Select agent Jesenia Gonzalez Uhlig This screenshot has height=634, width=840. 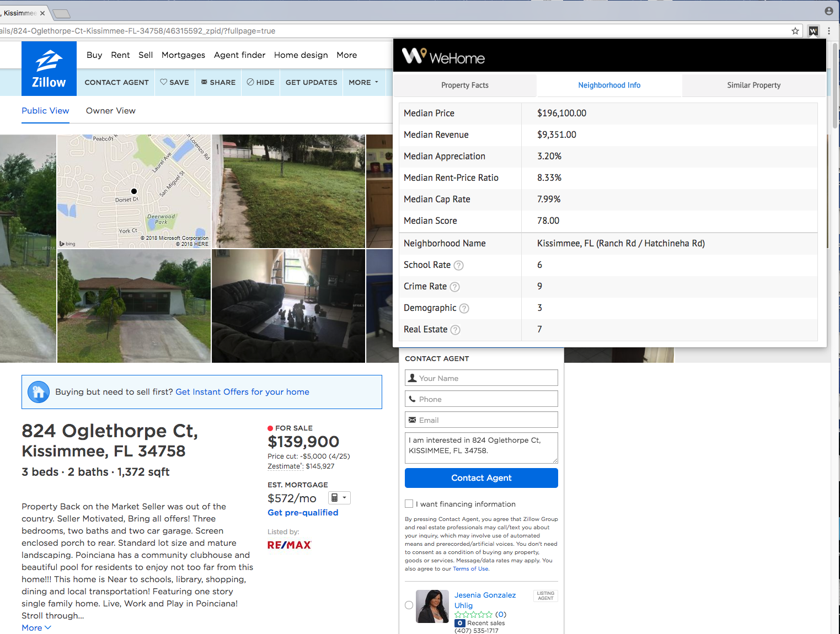[x=409, y=605]
